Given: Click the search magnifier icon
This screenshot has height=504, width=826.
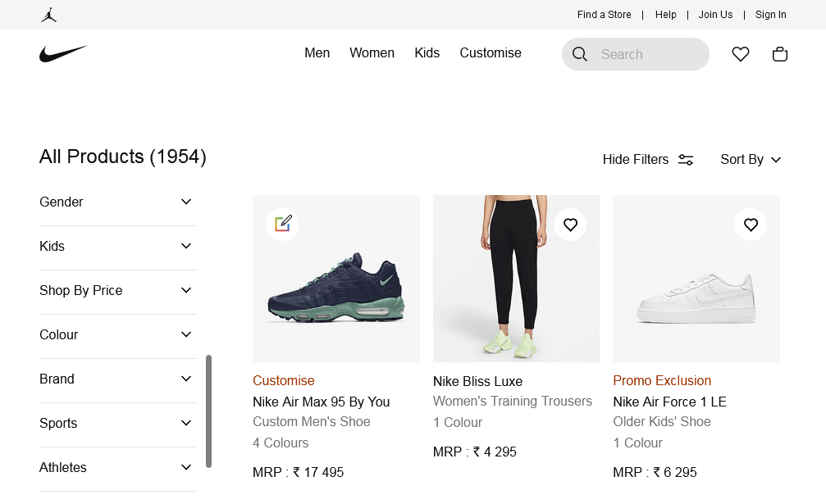Looking at the screenshot, I should pyautogui.click(x=580, y=54).
